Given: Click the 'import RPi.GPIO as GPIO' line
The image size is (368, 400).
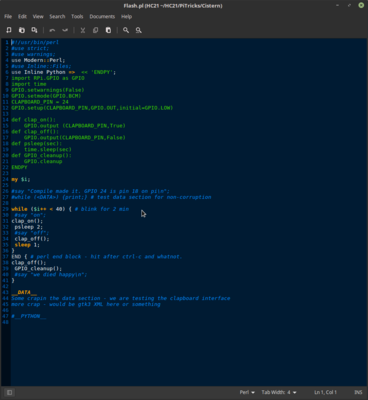Looking at the screenshot, I should (48, 78).
